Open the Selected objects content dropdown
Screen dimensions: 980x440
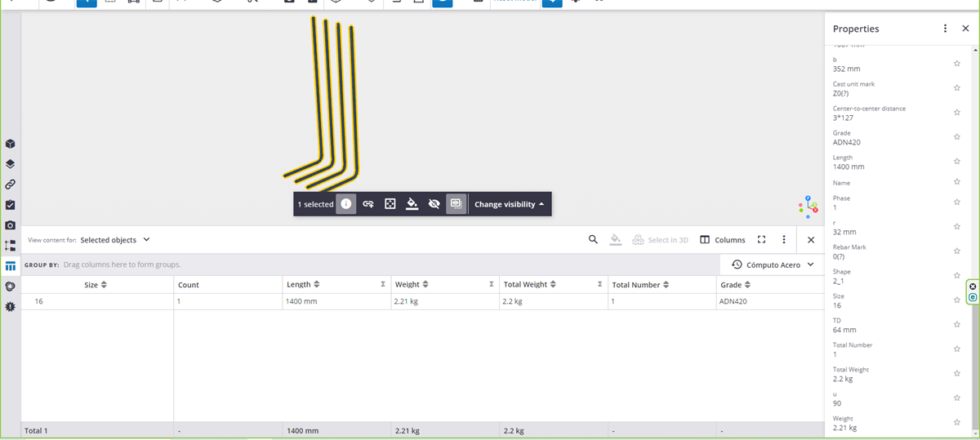115,240
